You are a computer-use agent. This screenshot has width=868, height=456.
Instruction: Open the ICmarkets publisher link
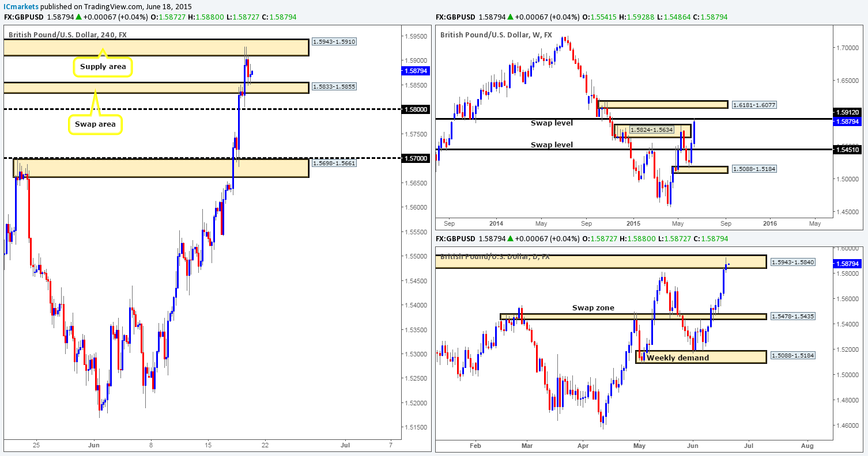point(21,6)
